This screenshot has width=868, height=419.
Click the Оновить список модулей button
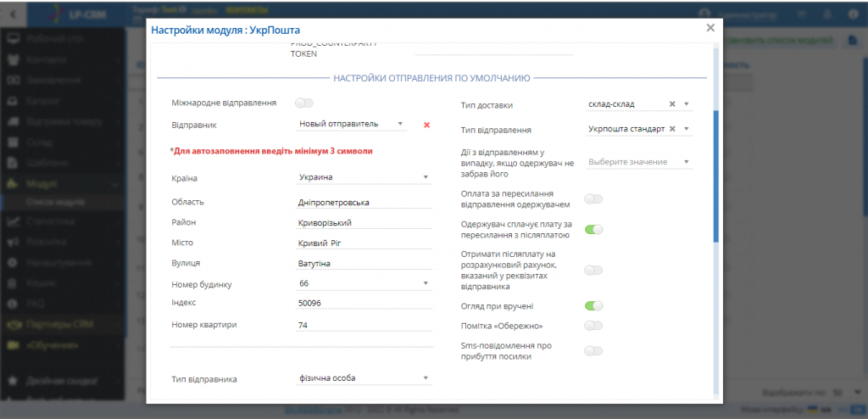781,41
